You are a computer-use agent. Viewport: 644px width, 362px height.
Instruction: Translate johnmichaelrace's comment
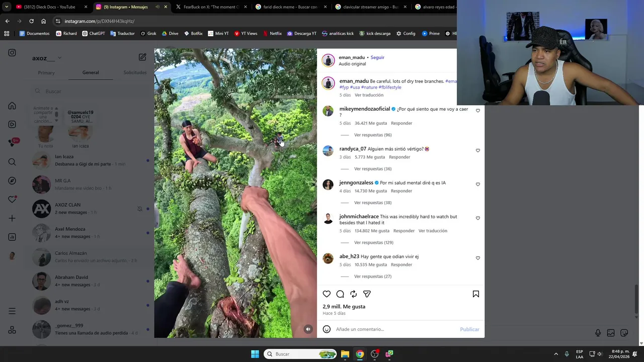(x=433, y=231)
